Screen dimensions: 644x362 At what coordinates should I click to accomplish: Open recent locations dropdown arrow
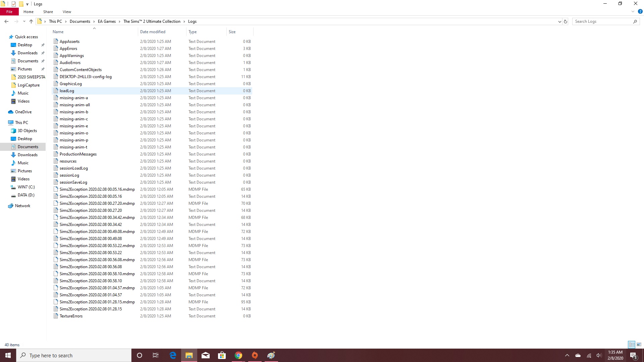coord(24,21)
